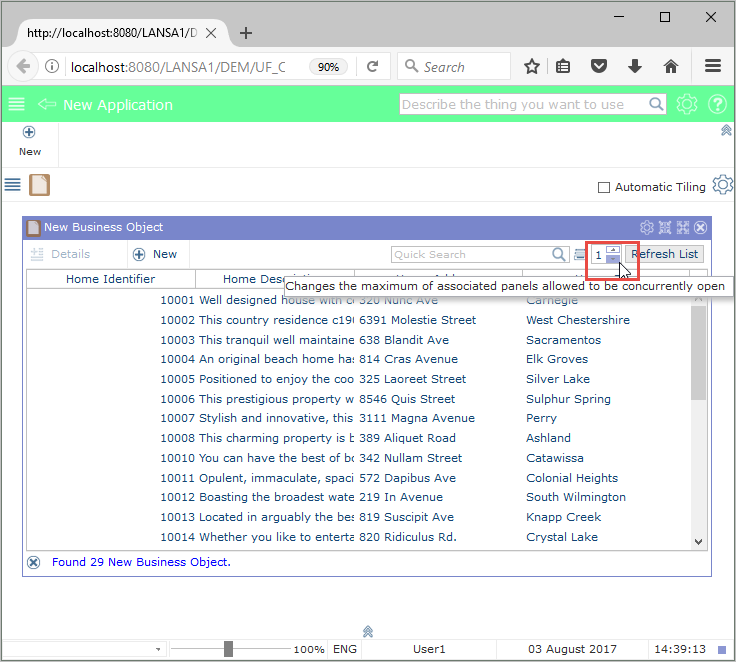Open the gear icon in New Business Object title bar
The image size is (736, 662).
point(646,228)
